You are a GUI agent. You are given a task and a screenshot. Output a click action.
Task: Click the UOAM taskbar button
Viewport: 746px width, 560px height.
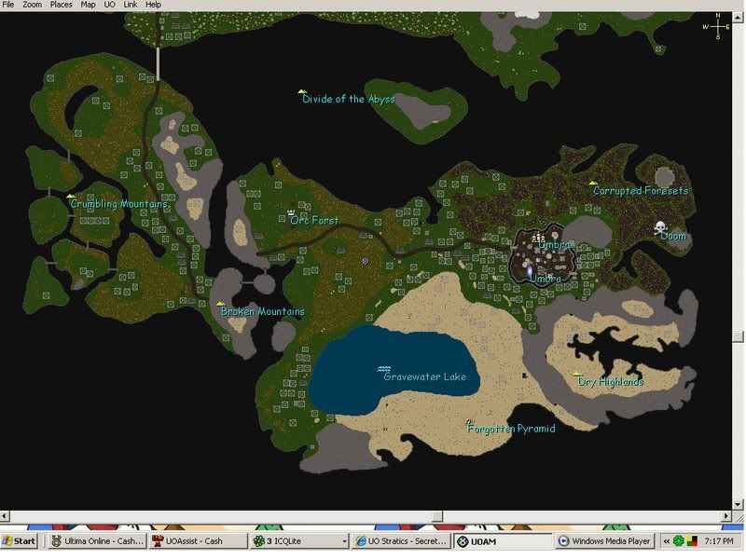click(502, 541)
